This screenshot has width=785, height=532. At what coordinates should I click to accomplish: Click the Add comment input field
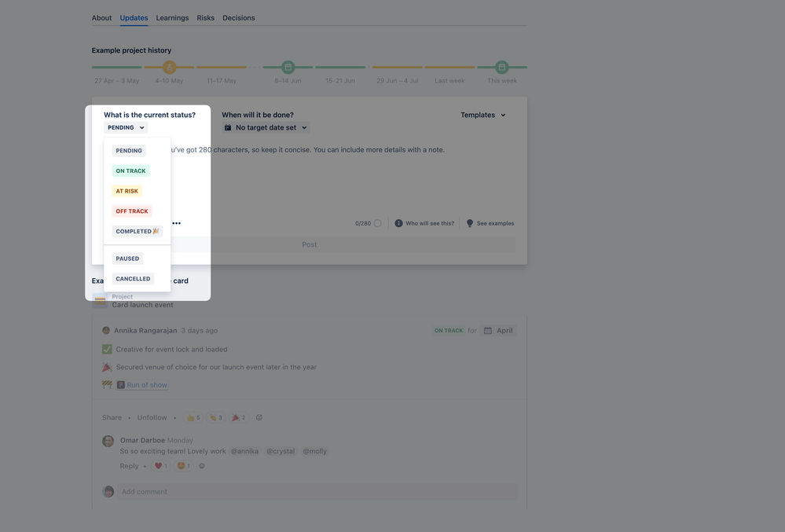[x=317, y=491]
